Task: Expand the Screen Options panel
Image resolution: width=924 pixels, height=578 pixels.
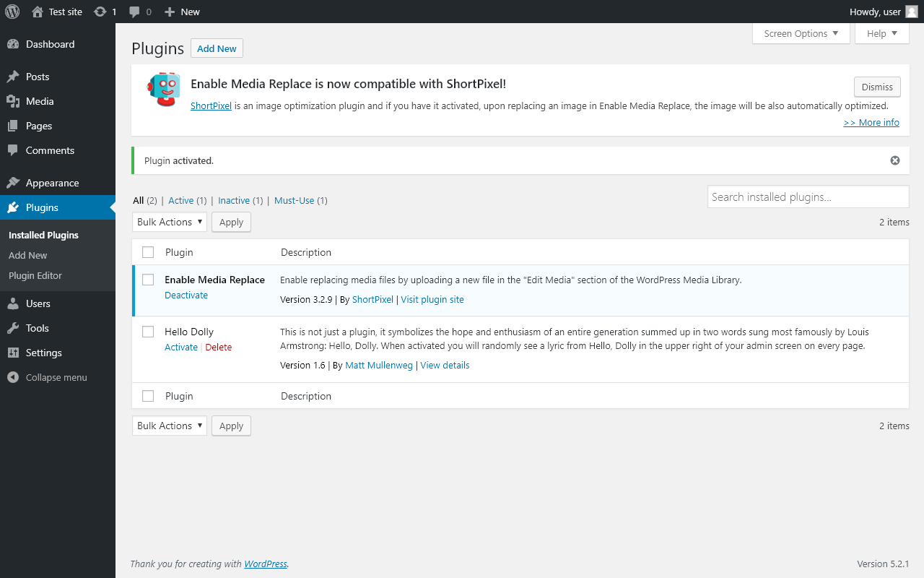Action: point(801,33)
